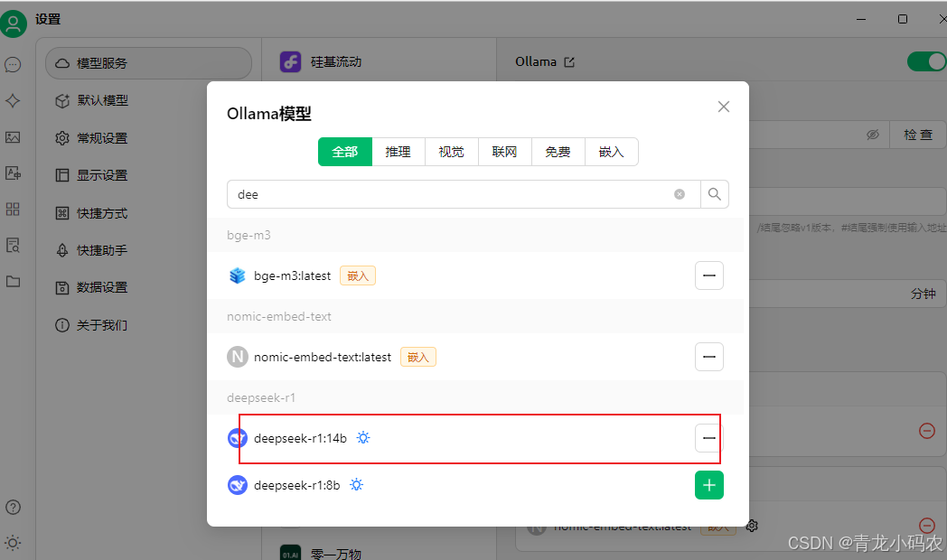
Task: Select the 免费 filter tab
Action: point(558,152)
